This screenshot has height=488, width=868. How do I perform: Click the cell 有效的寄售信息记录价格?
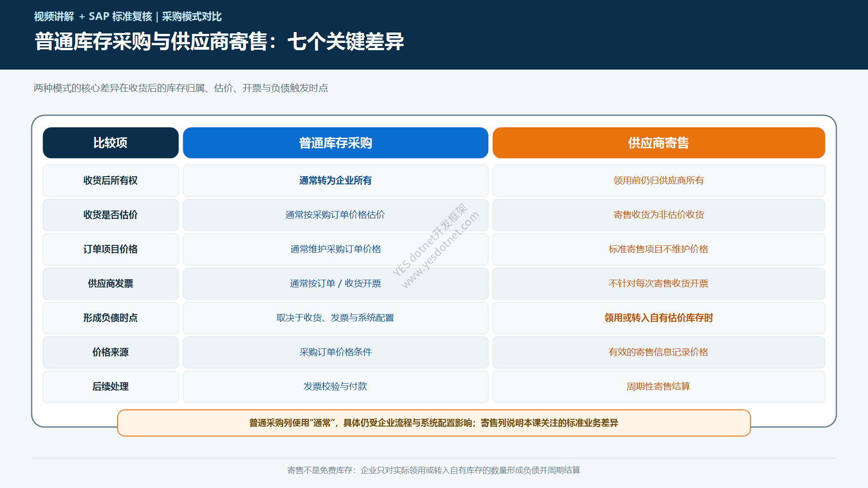(x=659, y=352)
